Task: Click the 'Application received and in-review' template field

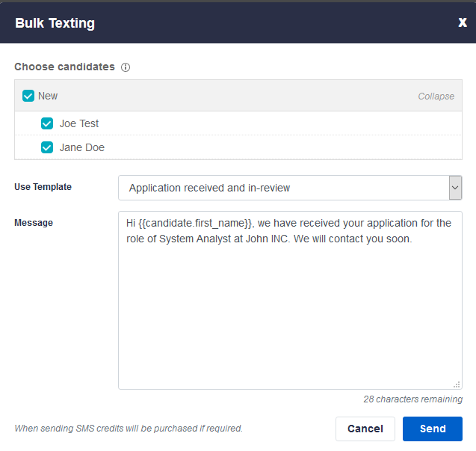Action: [283, 188]
